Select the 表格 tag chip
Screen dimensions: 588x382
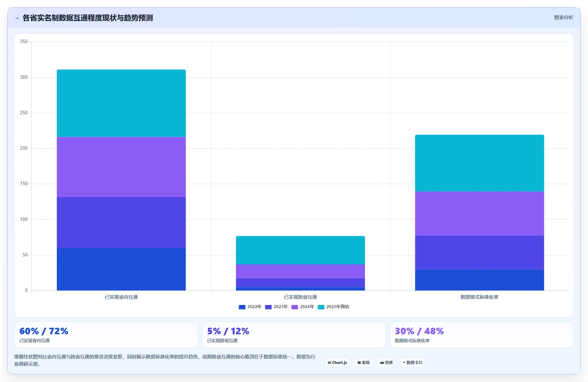pos(364,362)
